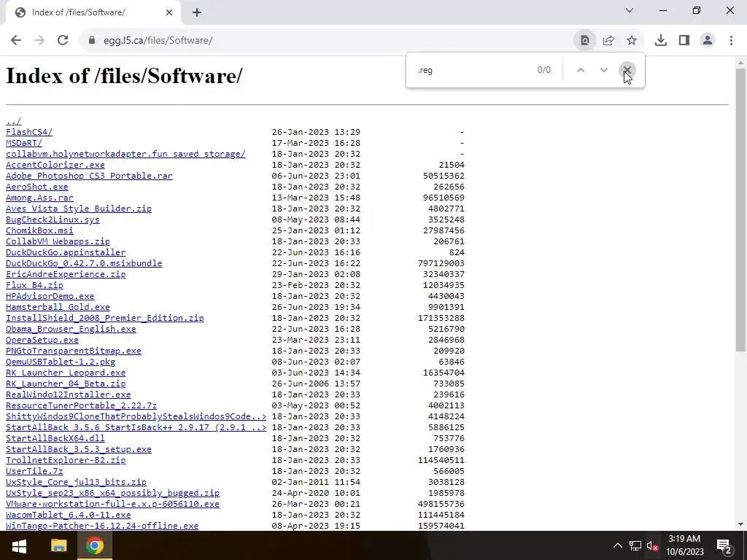Select the Index of /files/Software/ tab
The image size is (747, 560).
[x=93, y=13]
